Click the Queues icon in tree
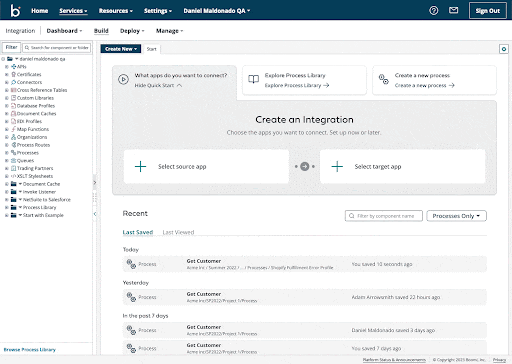The height and width of the screenshot is (364, 512). pyautogui.click(x=14, y=160)
